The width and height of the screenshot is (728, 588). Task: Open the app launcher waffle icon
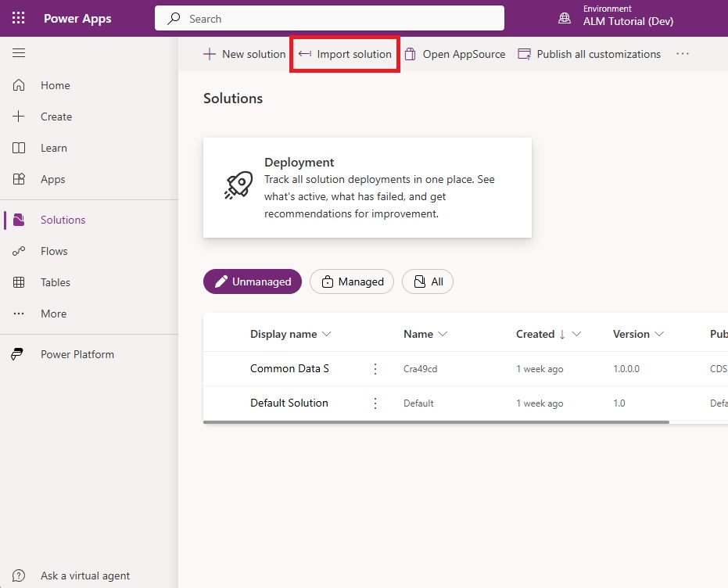coord(19,18)
